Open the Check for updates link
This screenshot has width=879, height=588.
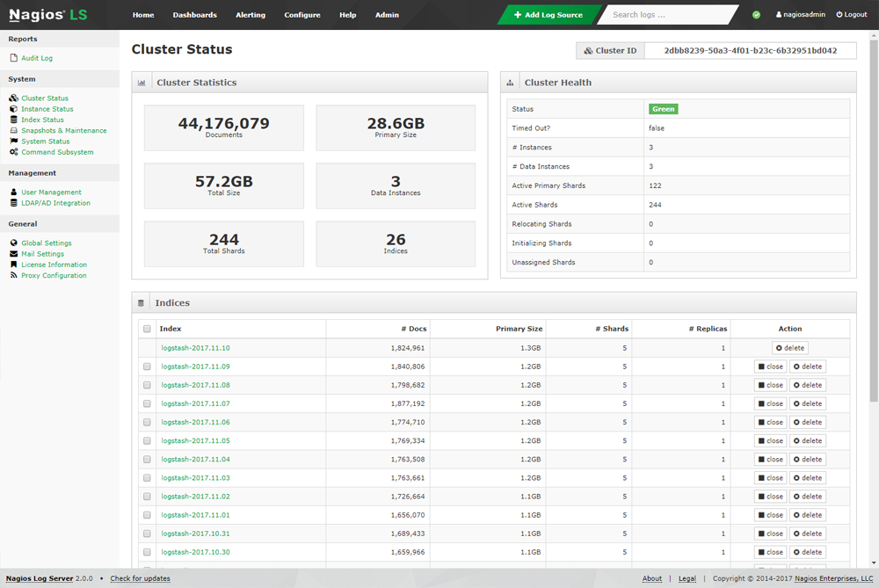(140, 578)
